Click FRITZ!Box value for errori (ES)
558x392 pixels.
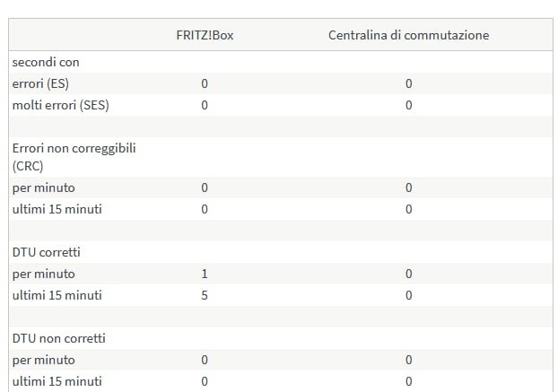click(x=205, y=83)
